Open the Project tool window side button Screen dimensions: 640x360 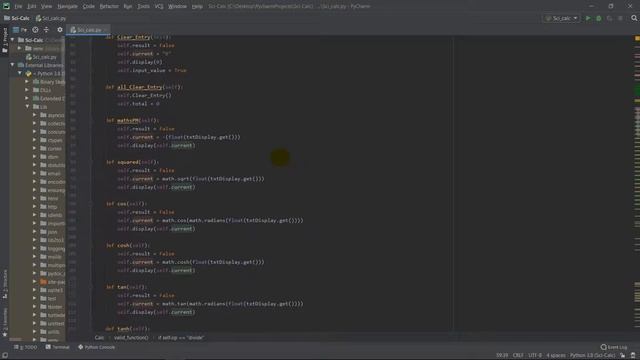pos(5,40)
